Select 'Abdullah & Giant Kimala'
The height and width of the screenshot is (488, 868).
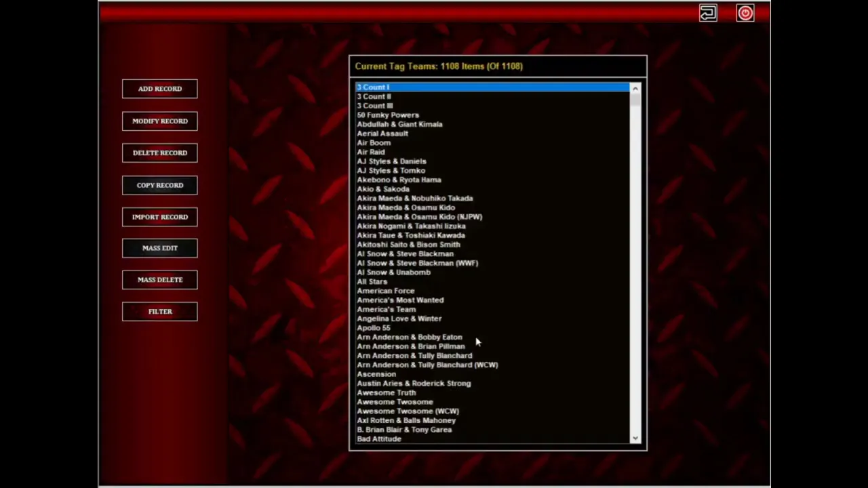click(493, 124)
